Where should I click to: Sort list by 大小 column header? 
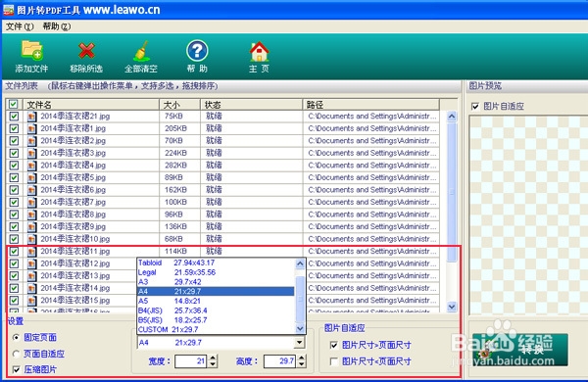(x=180, y=104)
